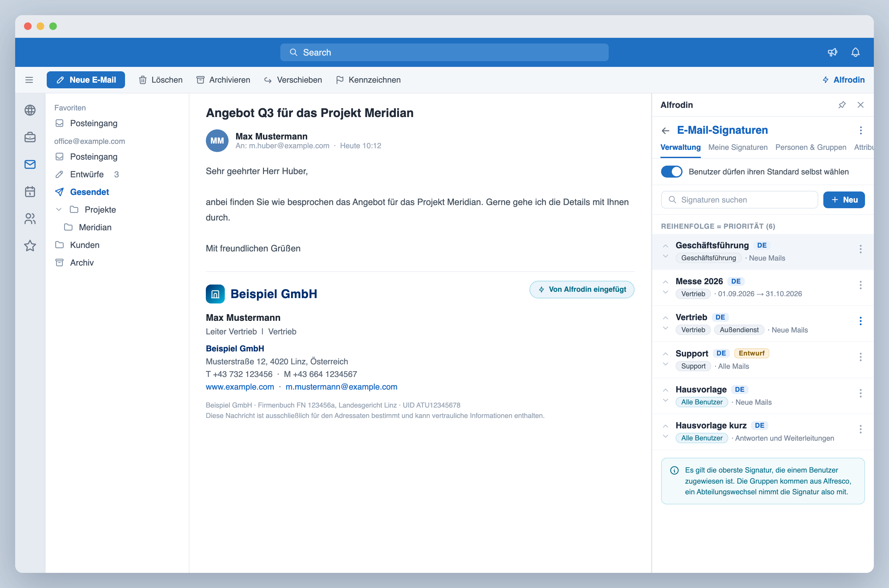Move Messe 2026 signature up

coord(665,282)
